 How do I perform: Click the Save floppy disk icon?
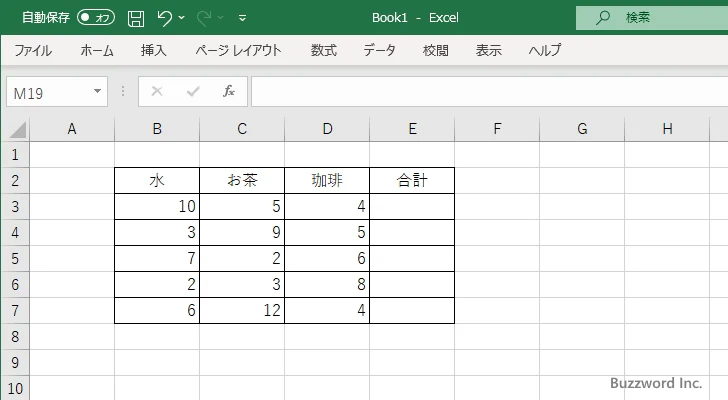(136, 18)
